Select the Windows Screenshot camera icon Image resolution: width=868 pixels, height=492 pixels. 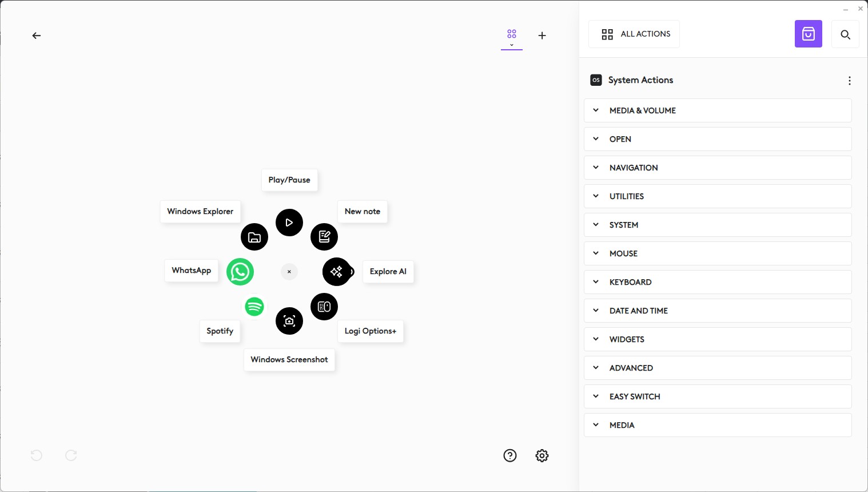pyautogui.click(x=289, y=321)
